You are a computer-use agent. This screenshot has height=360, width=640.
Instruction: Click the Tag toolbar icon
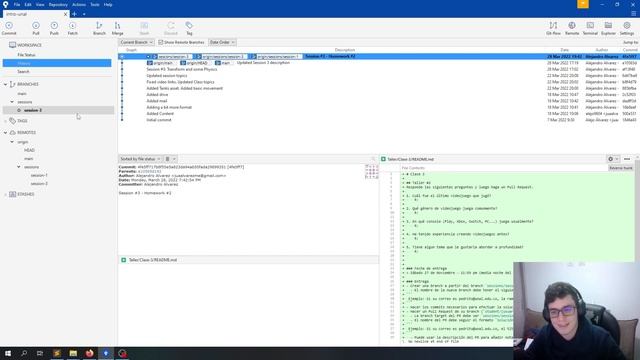coord(189,28)
